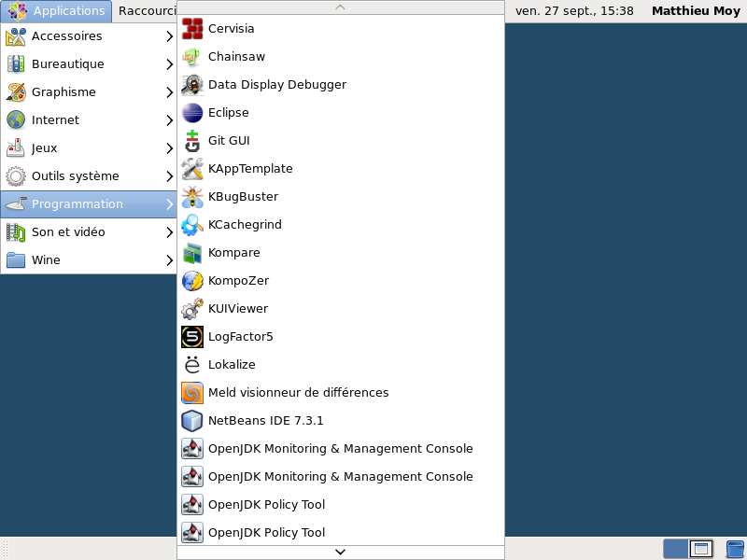Expand the Son et vidéo submenu arrow
This screenshot has height=560, width=747.
pos(169,232)
